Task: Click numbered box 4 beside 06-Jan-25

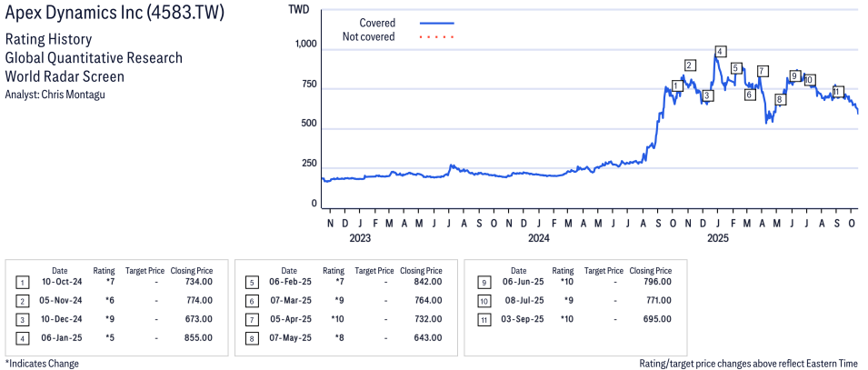Action: [x=23, y=337]
